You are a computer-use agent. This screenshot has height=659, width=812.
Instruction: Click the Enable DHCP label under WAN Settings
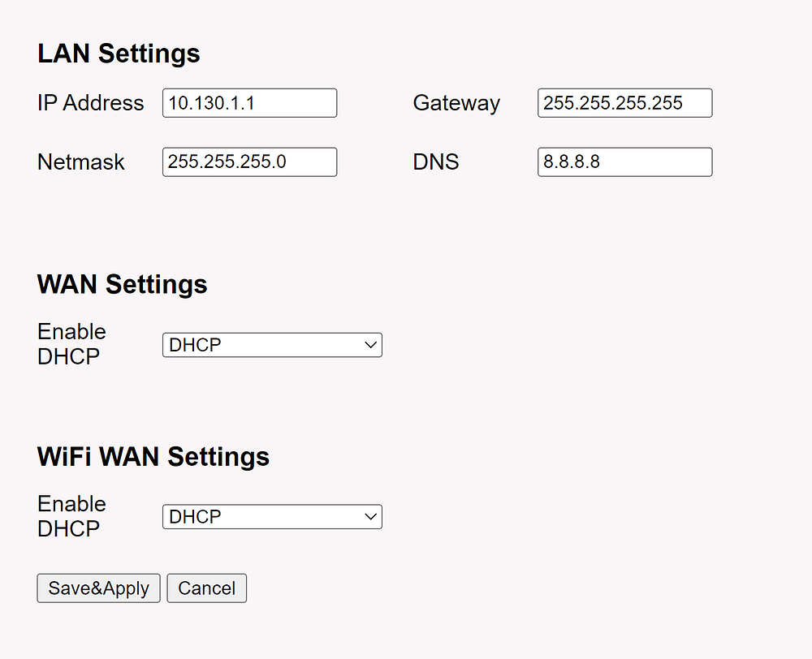71,344
